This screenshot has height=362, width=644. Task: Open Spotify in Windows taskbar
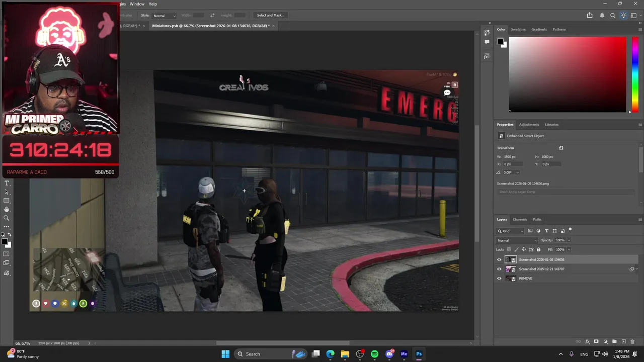tap(374, 354)
